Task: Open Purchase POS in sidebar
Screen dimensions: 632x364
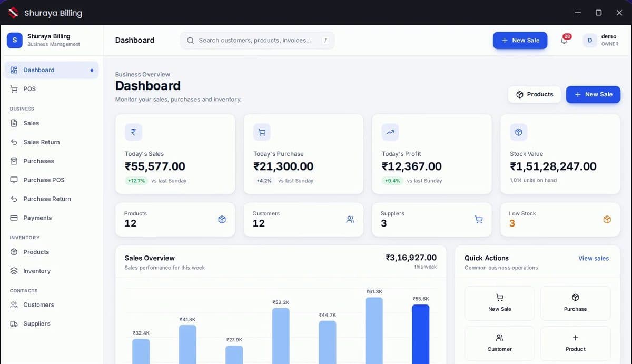Action: coord(52,180)
